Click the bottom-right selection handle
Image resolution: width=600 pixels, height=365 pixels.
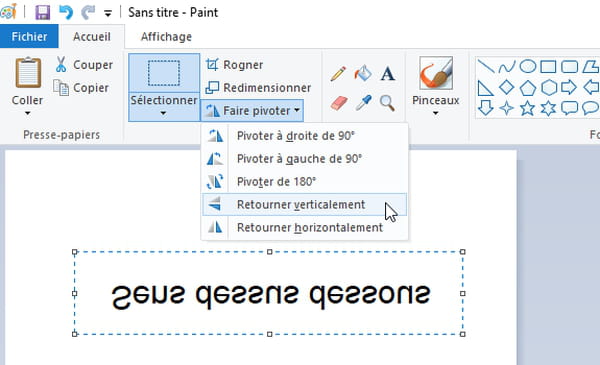click(463, 334)
